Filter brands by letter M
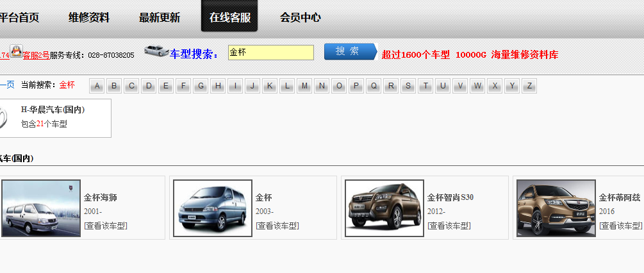The height and width of the screenshot is (273, 644). (304, 87)
